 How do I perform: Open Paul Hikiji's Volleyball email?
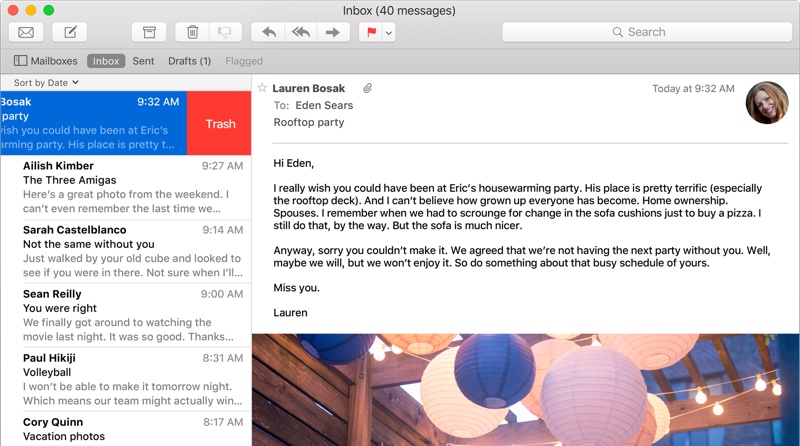pyautogui.click(x=126, y=380)
